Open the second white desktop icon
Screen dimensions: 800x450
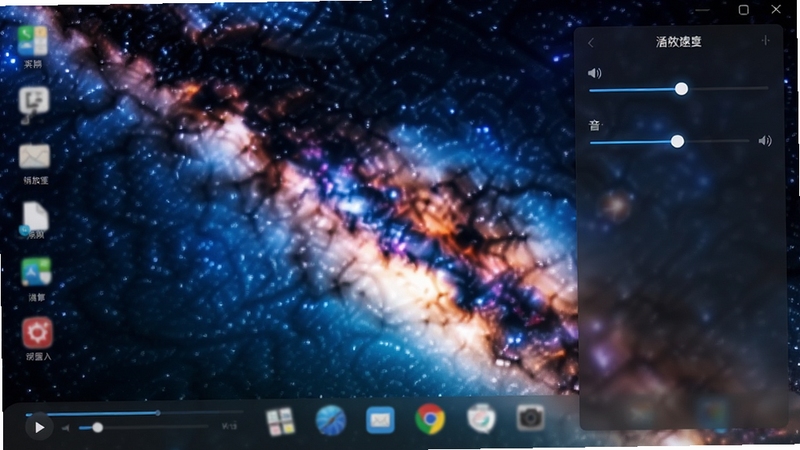pos(34,103)
